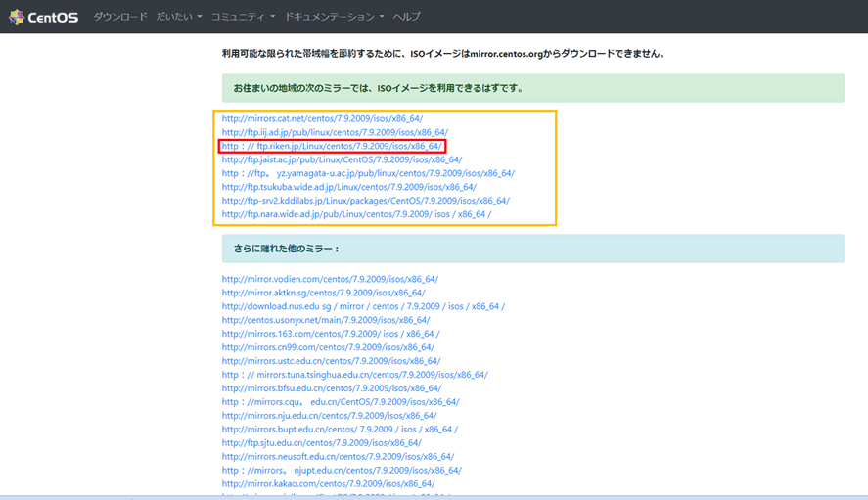Viewport: 868px width, 500px height.
Task: Open the ftp.iij.ad.jp mirror link
Action: pyautogui.click(x=335, y=132)
